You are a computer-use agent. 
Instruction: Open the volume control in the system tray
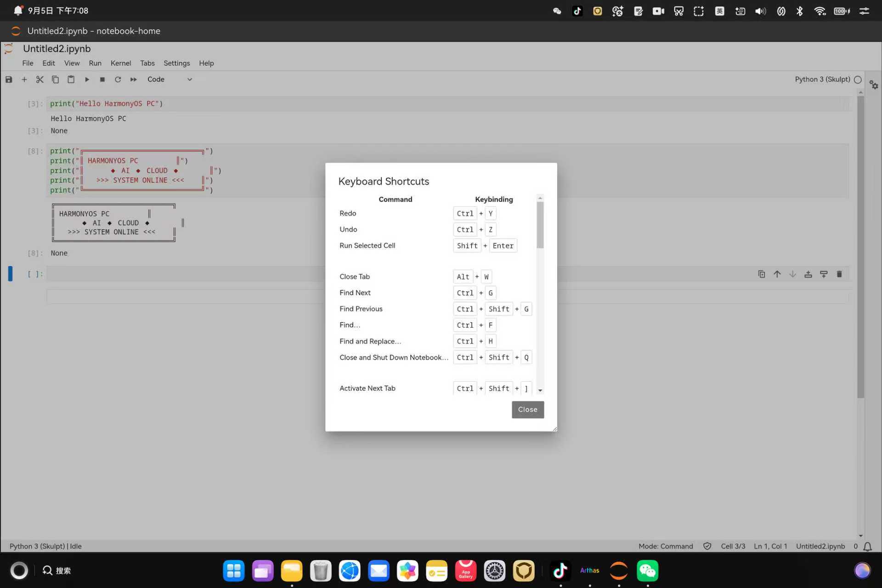[x=760, y=11]
